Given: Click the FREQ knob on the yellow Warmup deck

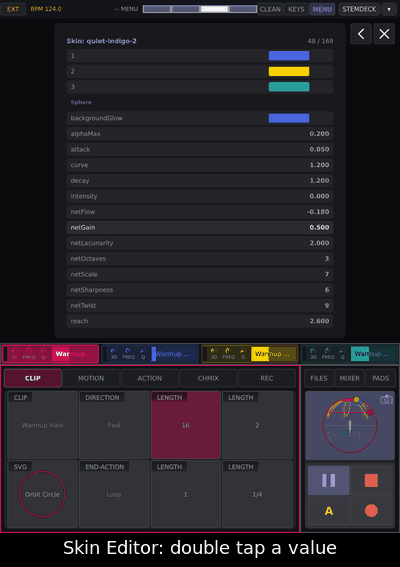Looking at the screenshot, I should point(228,351).
